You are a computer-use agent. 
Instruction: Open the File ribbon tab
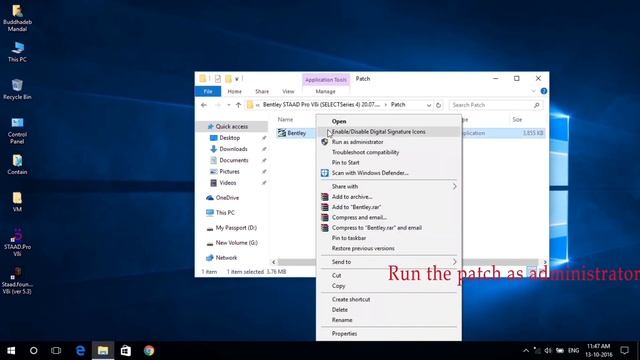(x=208, y=91)
